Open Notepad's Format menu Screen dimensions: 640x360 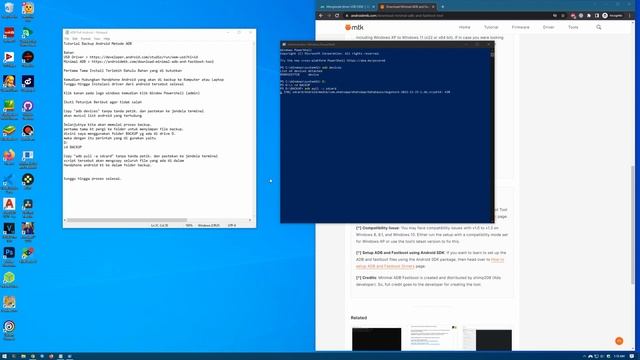pyautogui.click(x=85, y=39)
